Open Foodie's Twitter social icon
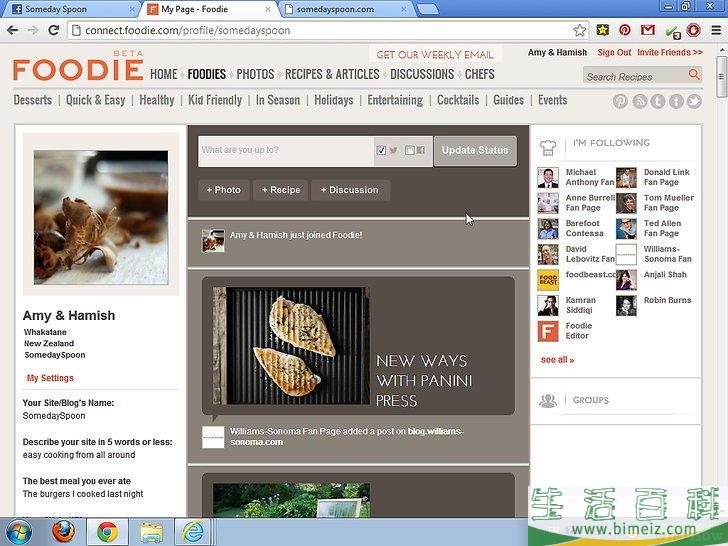Viewport: 728px width, 546px height. click(x=694, y=101)
